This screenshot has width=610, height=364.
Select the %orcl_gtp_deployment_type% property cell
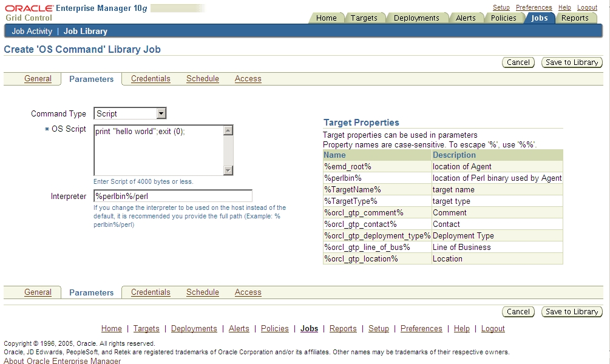tap(378, 235)
